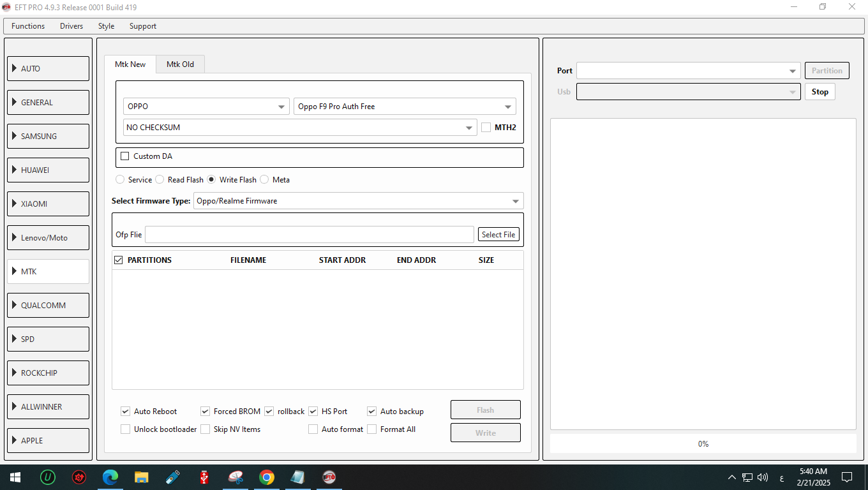Image resolution: width=868 pixels, height=490 pixels.
Task: Open the Lenovo/Moto sidebar section
Action: [x=48, y=237]
